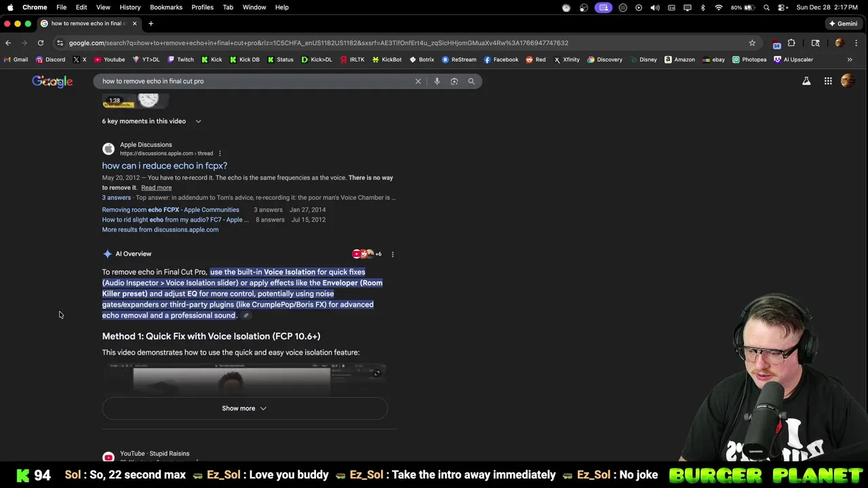The image size is (868, 488).
Task: Open the Disney bookmark
Action: click(644, 60)
